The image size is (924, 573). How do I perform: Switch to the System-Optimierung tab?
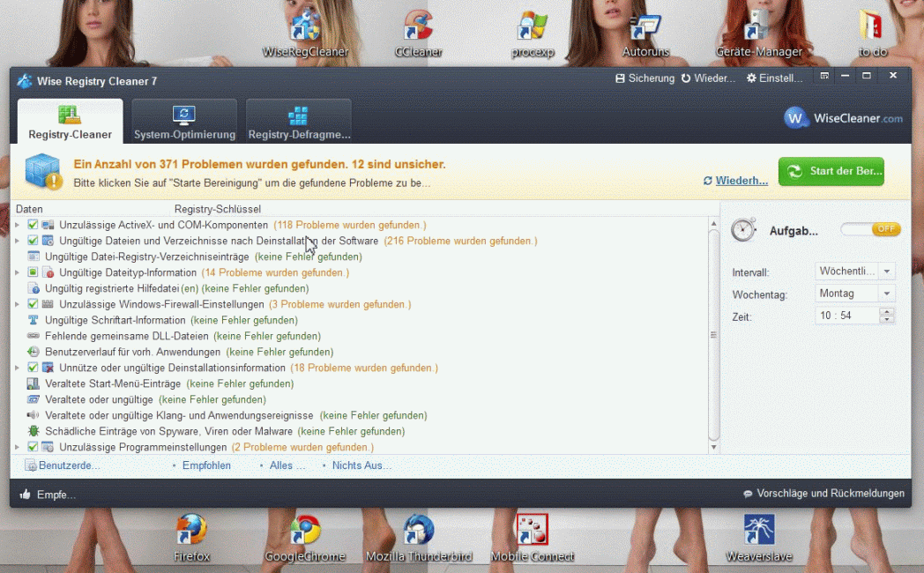(x=184, y=122)
